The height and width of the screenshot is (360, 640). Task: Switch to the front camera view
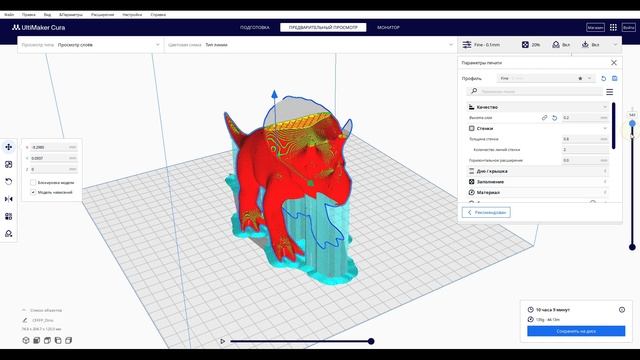37,340
